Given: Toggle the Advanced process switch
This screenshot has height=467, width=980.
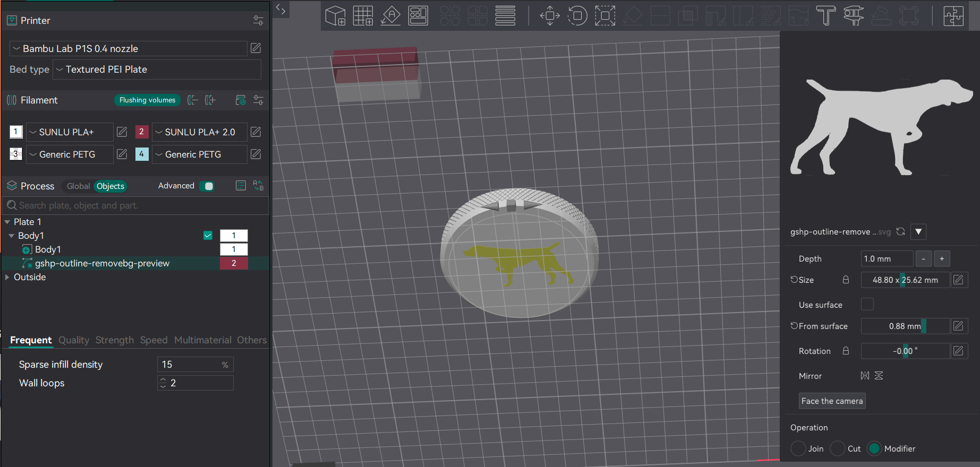Looking at the screenshot, I should [207, 186].
